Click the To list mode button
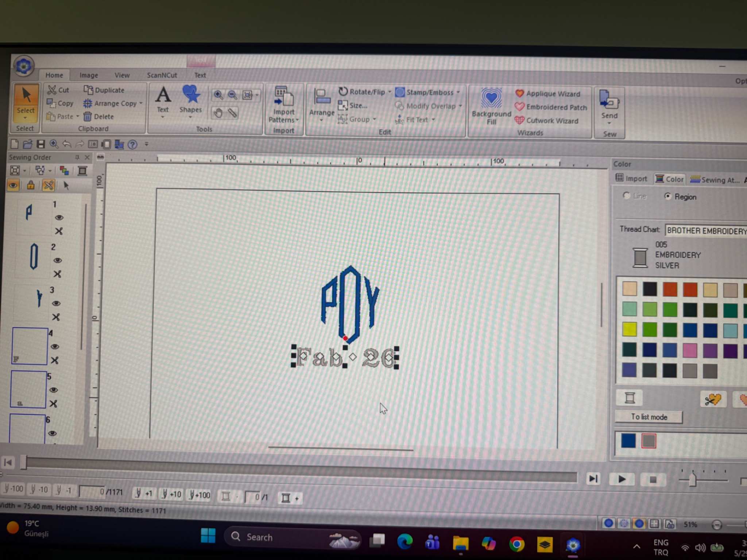Viewport: 747px width, 560px height. (x=649, y=417)
